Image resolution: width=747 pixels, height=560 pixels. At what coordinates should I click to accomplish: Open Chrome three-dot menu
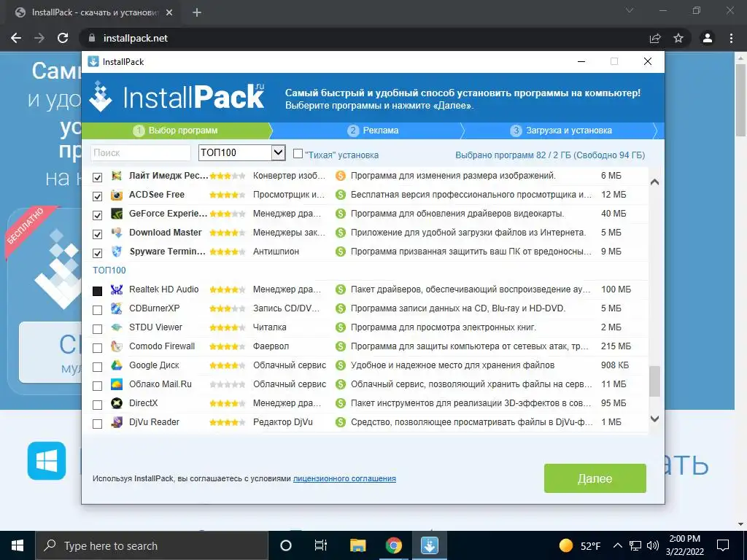point(731,38)
